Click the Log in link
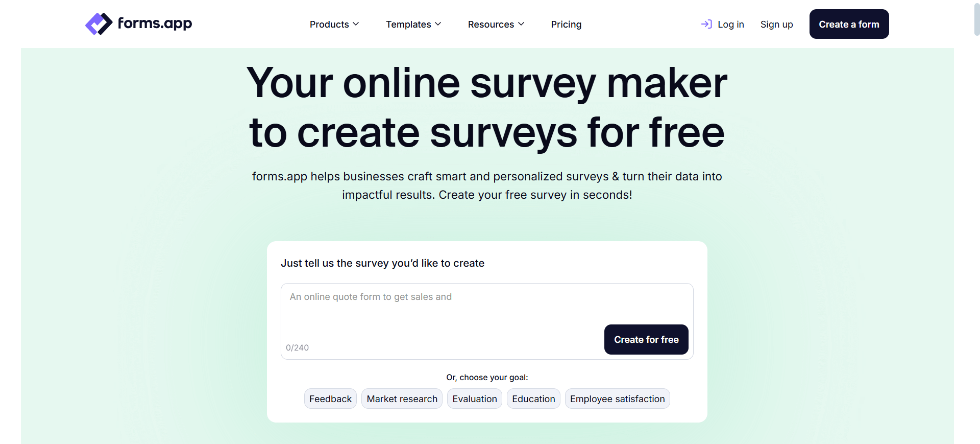980x444 pixels. [x=731, y=24]
